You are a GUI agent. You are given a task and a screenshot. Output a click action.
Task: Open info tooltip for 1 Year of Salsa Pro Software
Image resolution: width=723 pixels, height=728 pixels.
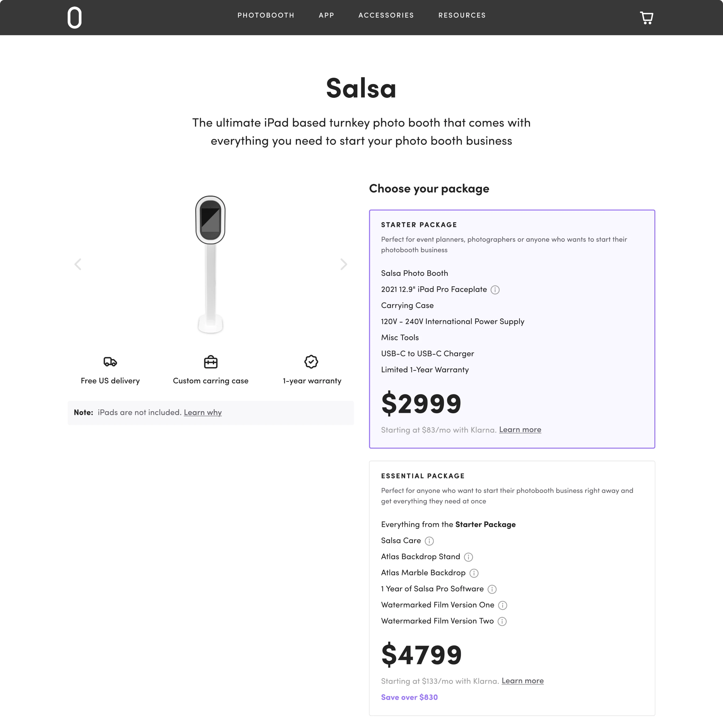point(492,589)
